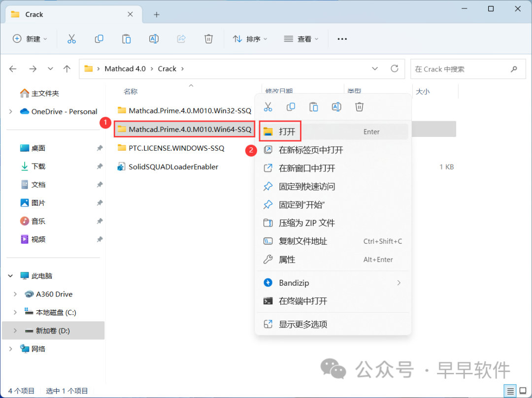Click Mathcad 4.0 in the address breadcrumb
The width and height of the screenshot is (532, 398).
click(125, 69)
